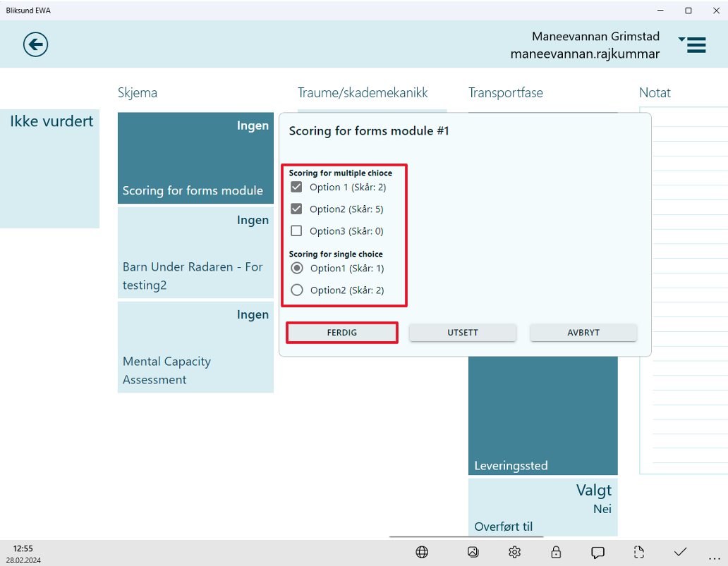The width and height of the screenshot is (728, 566).
Task: Open the speech bubble chat icon
Action: tap(597, 553)
